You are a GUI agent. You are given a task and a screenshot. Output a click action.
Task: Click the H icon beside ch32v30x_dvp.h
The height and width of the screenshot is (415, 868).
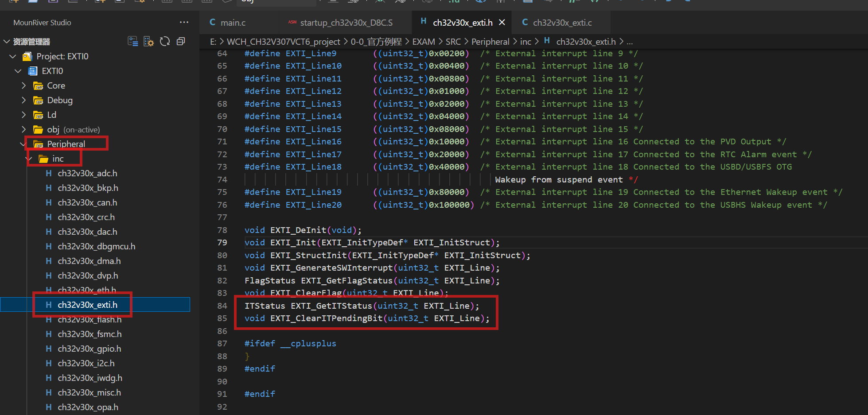pyautogui.click(x=49, y=275)
